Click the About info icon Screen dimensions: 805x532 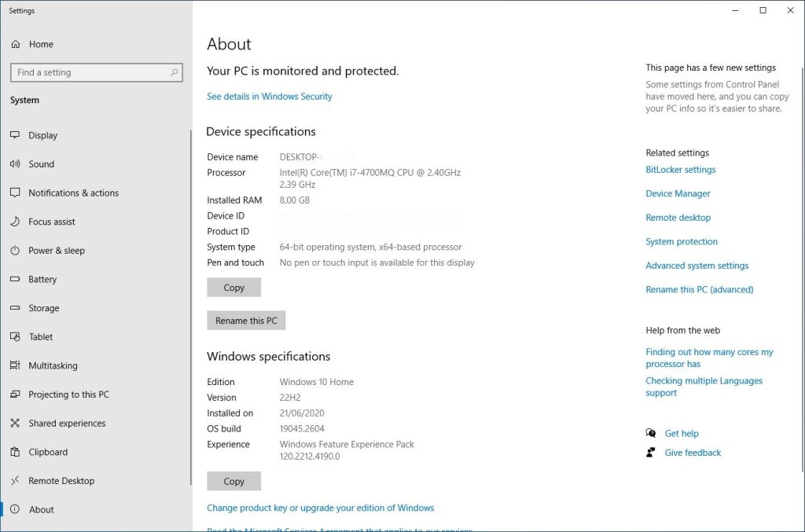pyautogui.click(x=15, y=509)
